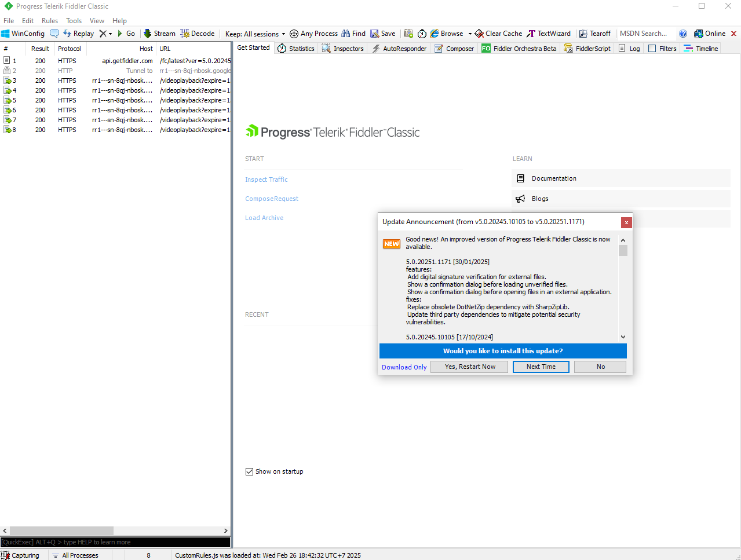Viewport: 741px width, 560px height.
Task: Expand the Browse dropdown arrow
Action: 470,34
